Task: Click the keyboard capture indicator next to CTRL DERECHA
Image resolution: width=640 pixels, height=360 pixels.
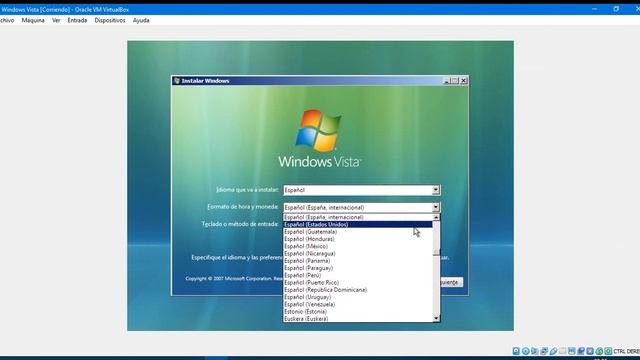Action: pyautogui.click(x=609, y=351)
